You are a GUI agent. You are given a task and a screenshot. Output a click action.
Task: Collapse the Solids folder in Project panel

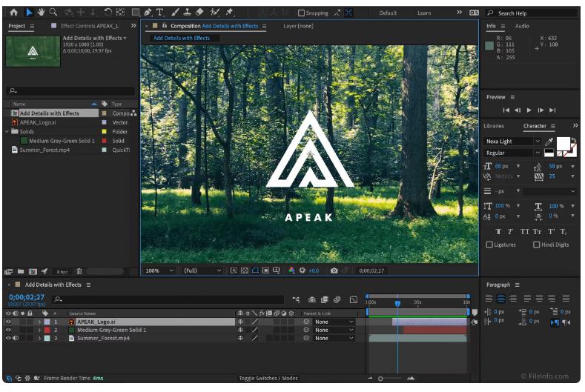click(x=7, y=132)
